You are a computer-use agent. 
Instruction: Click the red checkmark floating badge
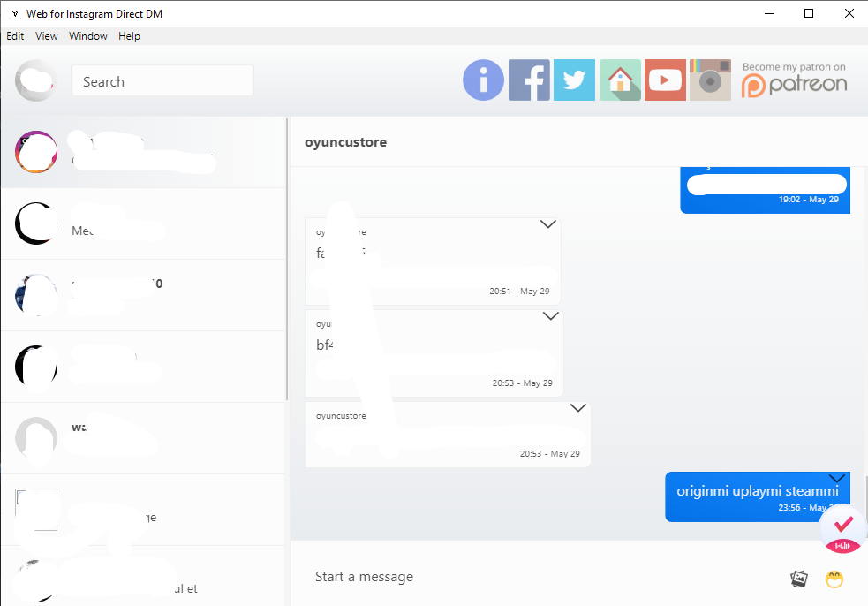(x=843, y=529)
